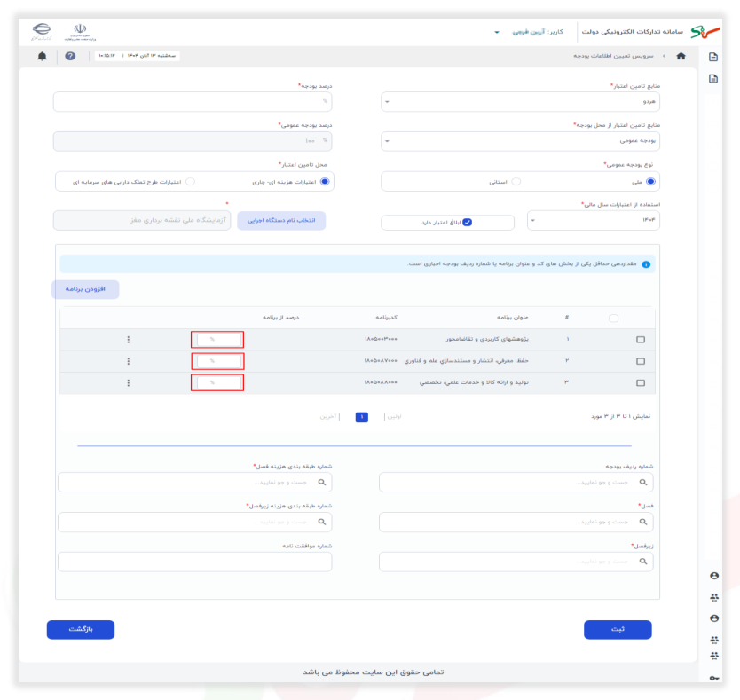The height and width of the screenshot is (700, 740).
Task: Click اولین in the pagination
Action: [395, 417]
